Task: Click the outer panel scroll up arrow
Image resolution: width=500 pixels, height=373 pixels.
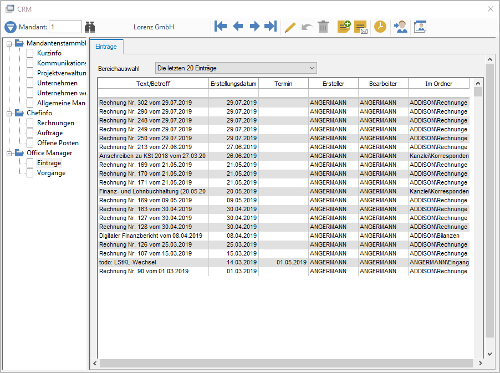Action: tap(490, 59)
